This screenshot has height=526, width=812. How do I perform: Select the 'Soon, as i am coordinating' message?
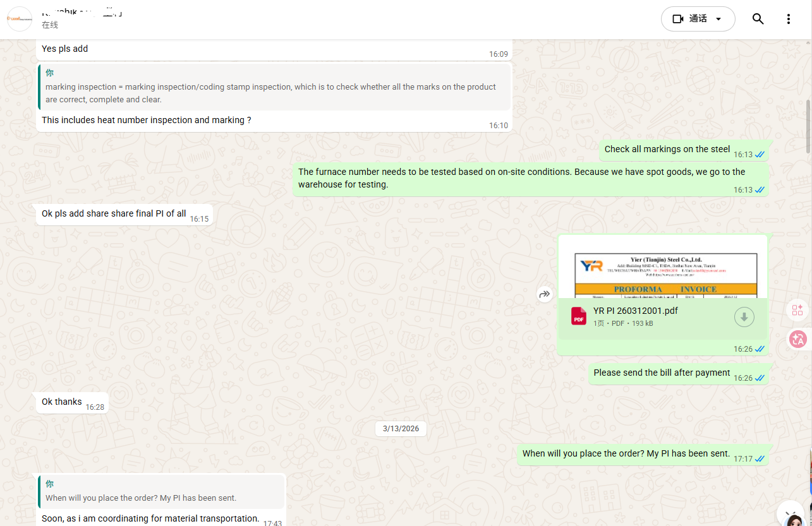point(150,518)
